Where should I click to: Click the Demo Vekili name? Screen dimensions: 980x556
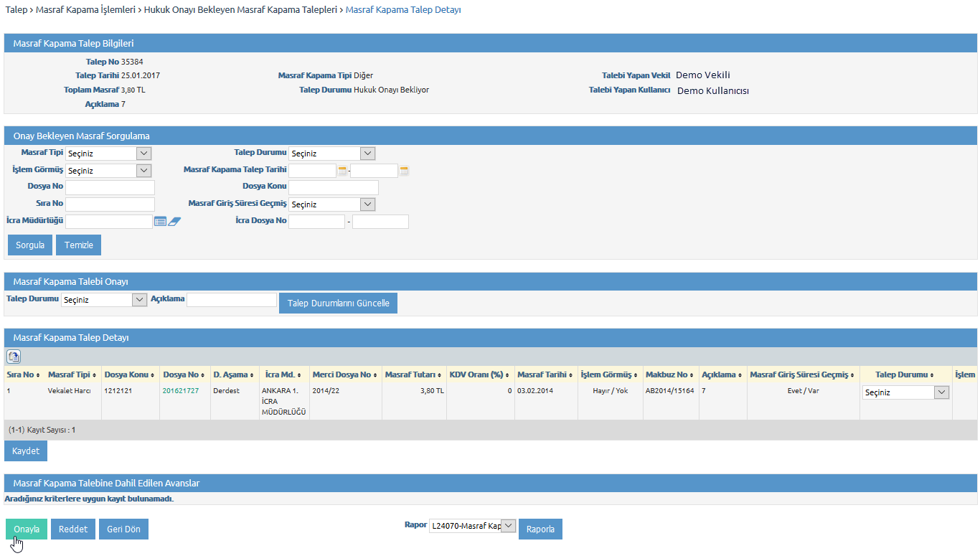(x=703, y=75)
